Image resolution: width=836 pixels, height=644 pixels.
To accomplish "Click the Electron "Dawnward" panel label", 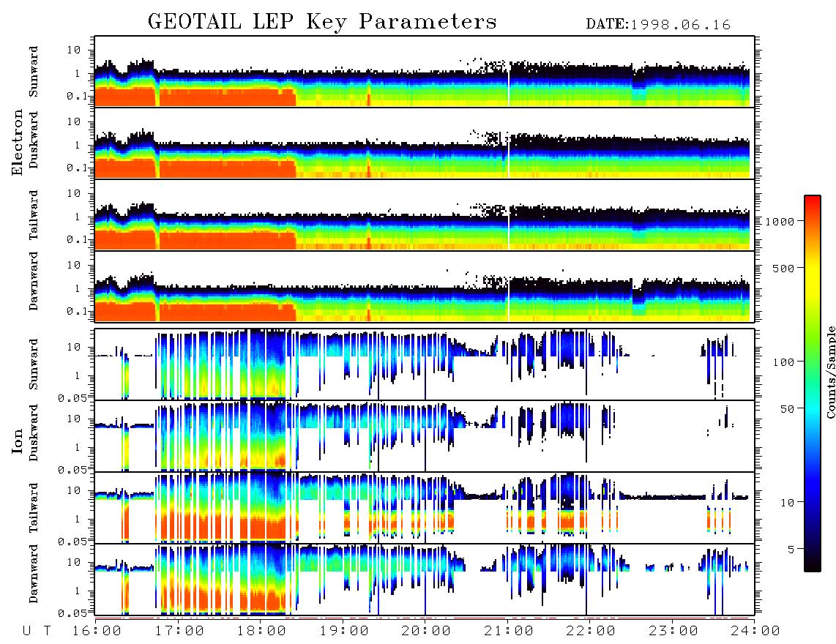I will coord(34,281).
